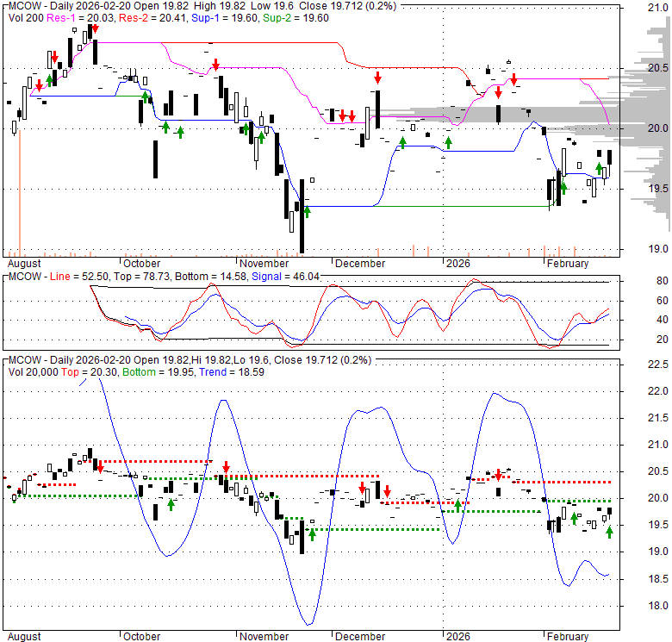Click the red down arrow above the mid-December candle in top chart
Viewport: 672px width, 642px height.
(376, 78)
